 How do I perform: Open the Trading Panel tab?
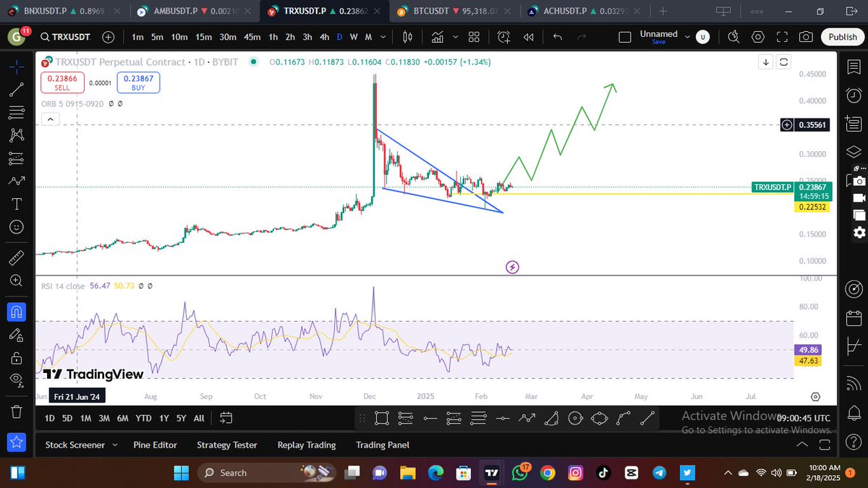[383, 445]
